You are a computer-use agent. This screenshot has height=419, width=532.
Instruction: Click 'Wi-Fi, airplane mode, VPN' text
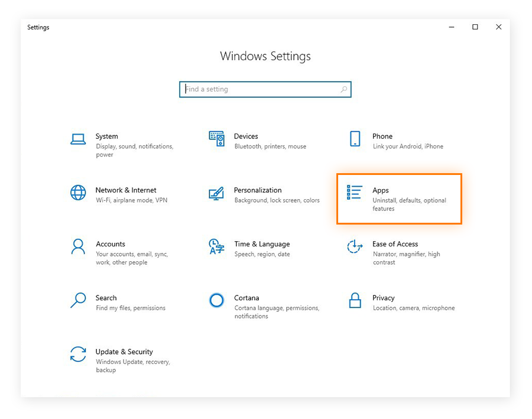coord(132,200)
